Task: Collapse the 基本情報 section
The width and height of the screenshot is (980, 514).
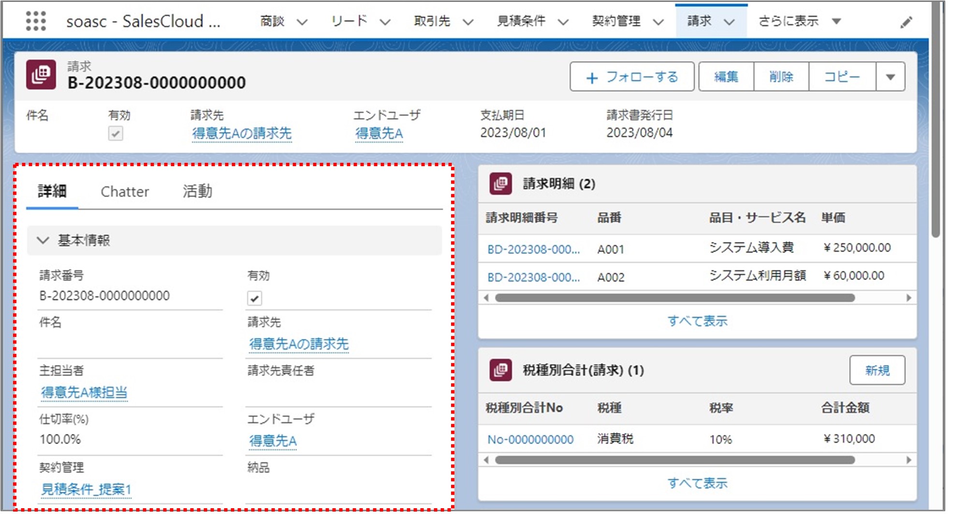Action: tap(43, 240)
